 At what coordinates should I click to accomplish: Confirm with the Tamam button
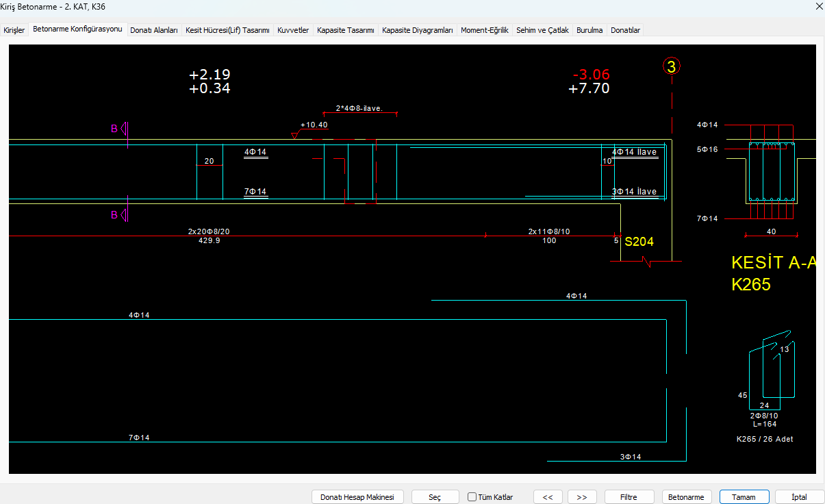click(x=744, y=497)
